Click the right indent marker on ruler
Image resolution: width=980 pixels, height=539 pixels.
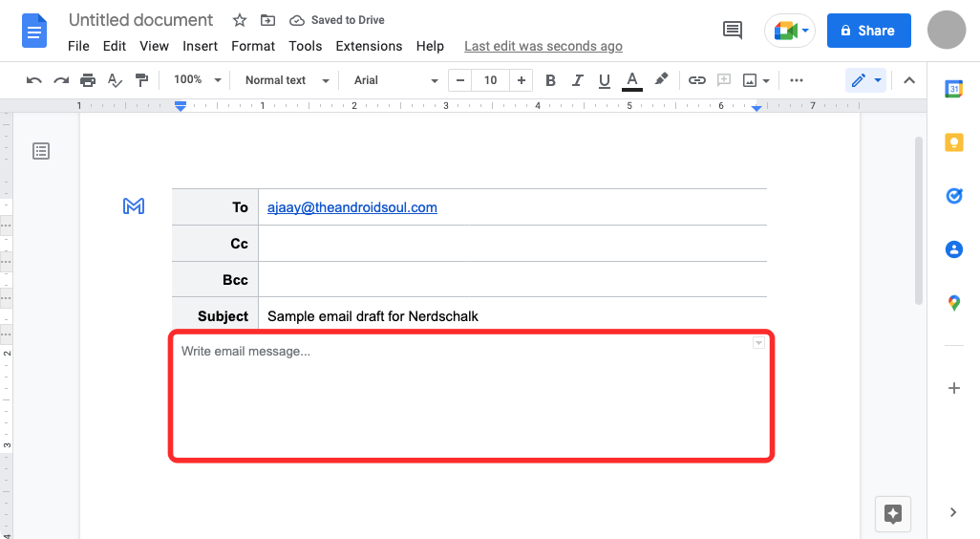click(756, 108)
